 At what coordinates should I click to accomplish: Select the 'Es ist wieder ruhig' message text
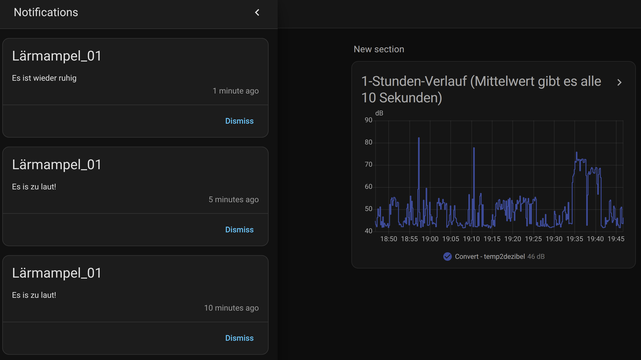(44, 78)
